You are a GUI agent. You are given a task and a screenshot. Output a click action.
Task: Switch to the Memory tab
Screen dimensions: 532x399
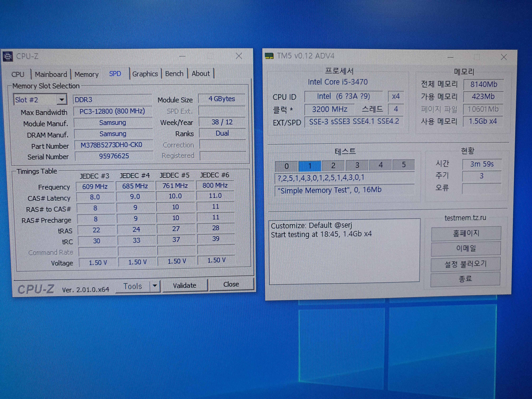click(x=86, y=74)
